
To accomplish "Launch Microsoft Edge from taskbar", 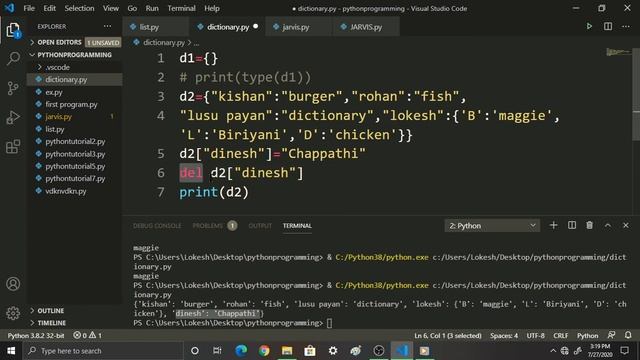I will click(x=241, y=351).
